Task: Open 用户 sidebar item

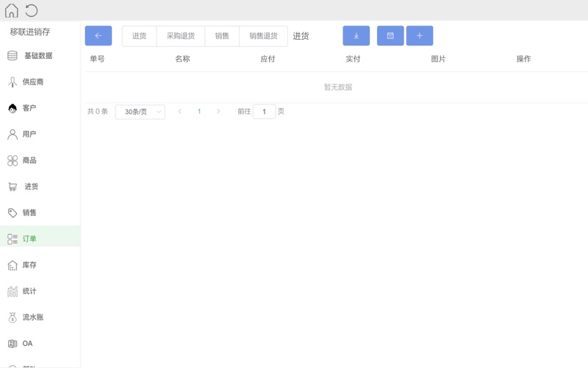Action: coord(29,134)
